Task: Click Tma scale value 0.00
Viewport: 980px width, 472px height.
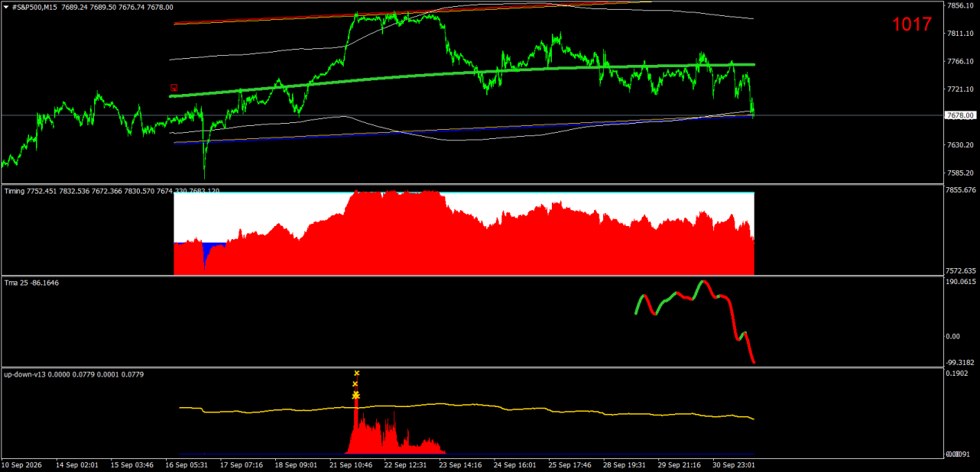Action: point(953,336)
